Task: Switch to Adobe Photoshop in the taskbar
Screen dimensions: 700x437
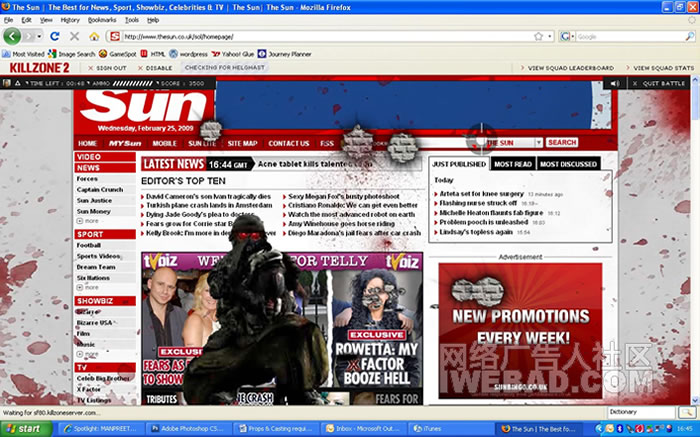Action: click(189, 429)
